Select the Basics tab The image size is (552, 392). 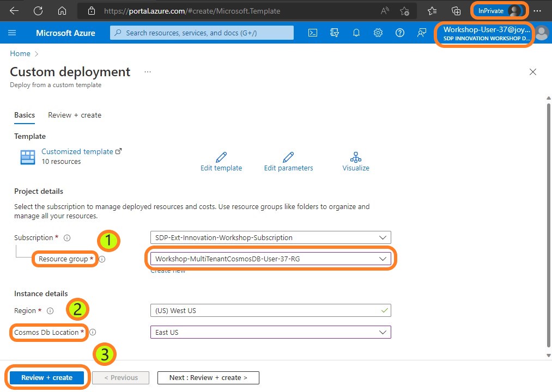tap(25, 115)
